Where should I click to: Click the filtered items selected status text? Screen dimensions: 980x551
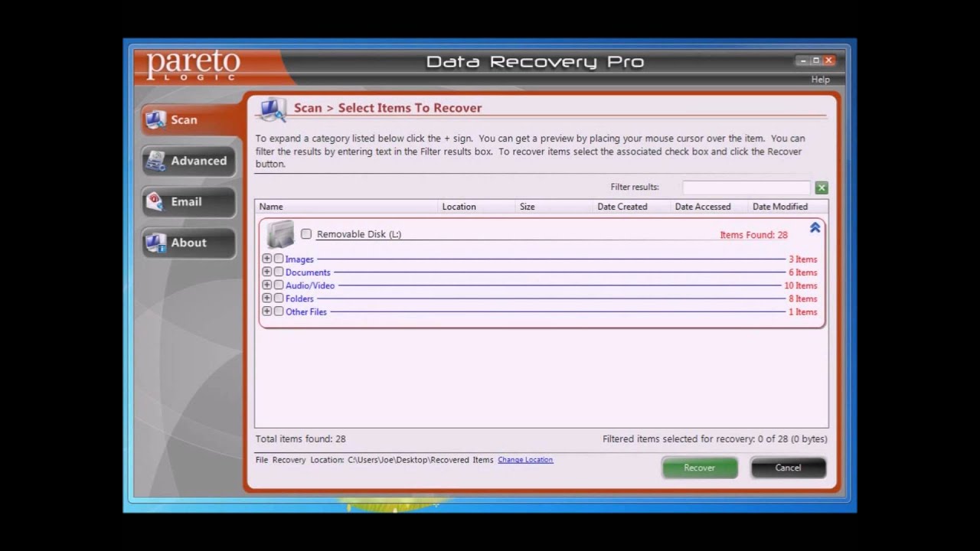715,439
